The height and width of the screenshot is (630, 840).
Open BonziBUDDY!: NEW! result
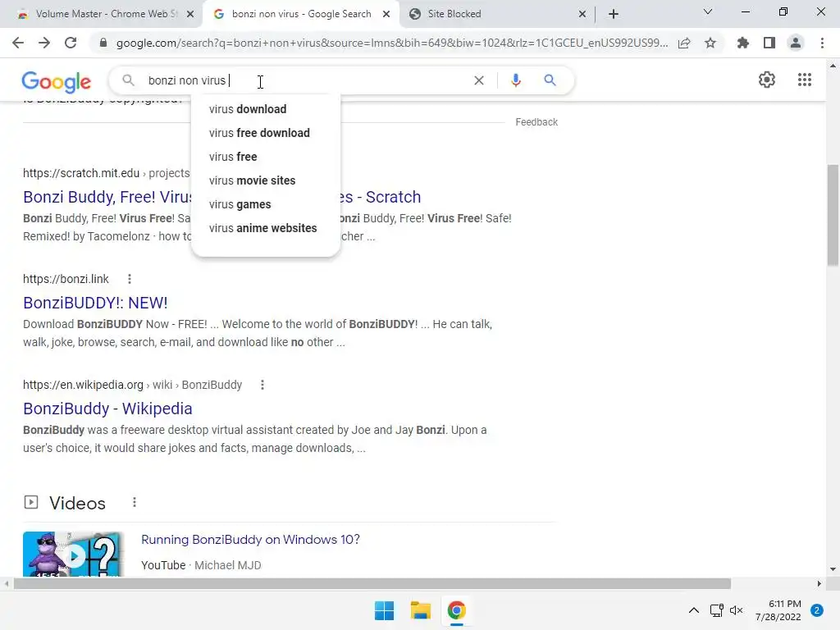[x=95, y=303]
